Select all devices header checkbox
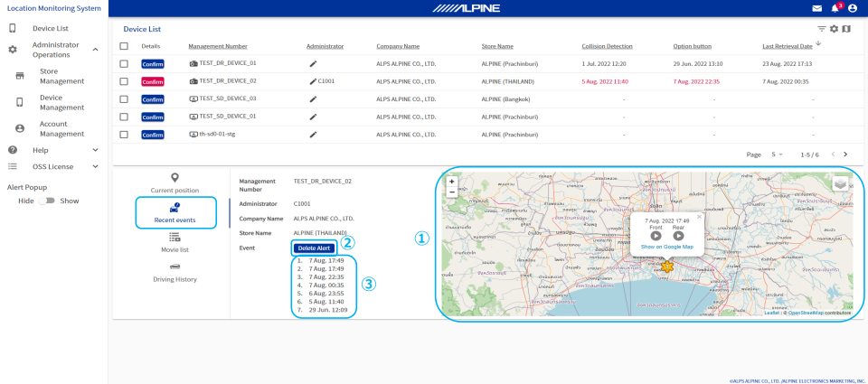The height and width of the screenshot is (384, 868). point(124,46)
